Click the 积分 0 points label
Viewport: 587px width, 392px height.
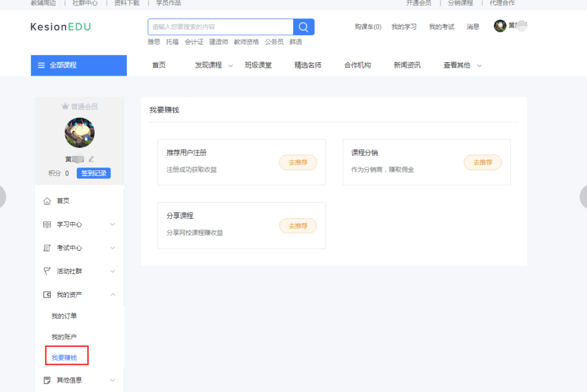click(58, 173)
